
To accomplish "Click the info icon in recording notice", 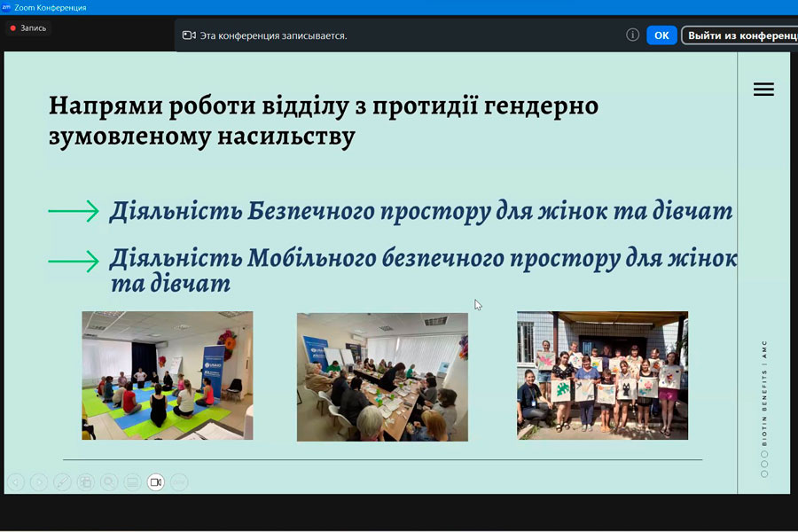I will (632, 35).
